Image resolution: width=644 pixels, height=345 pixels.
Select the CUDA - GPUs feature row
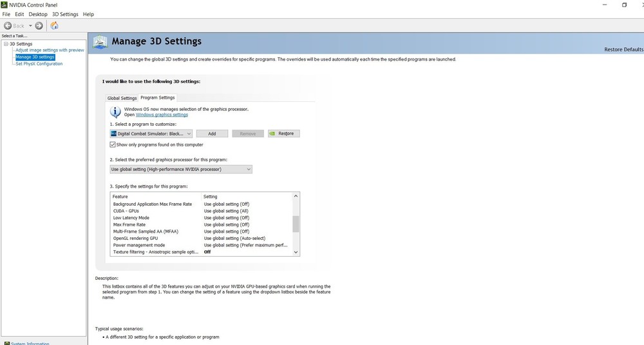click(201, 211)
